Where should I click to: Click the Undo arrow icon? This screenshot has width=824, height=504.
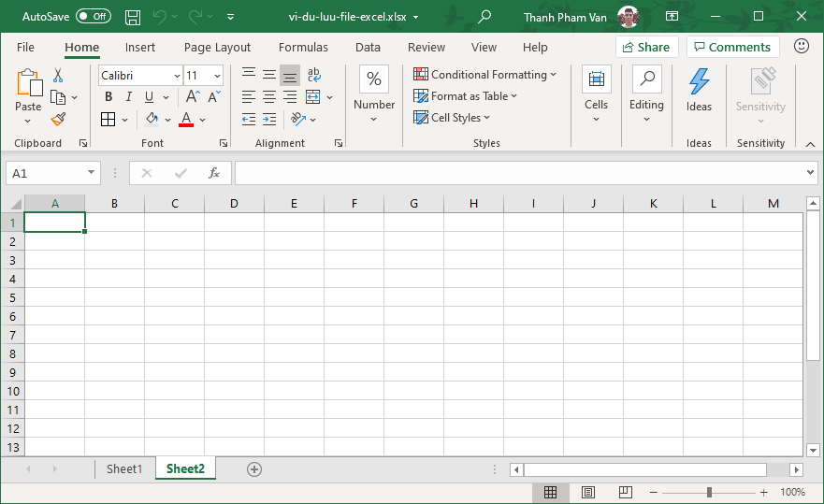click(160, 17)
